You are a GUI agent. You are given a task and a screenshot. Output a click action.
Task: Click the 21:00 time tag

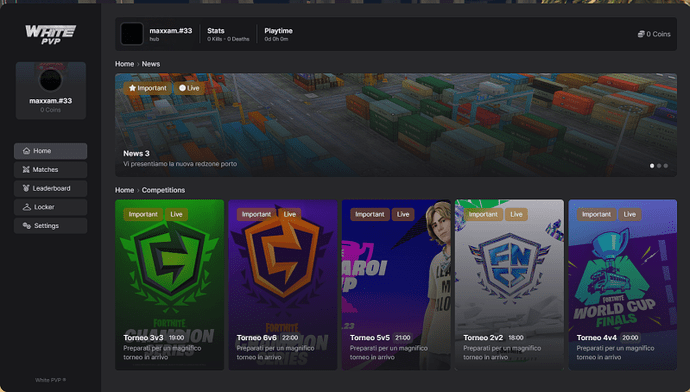click(403, 338)
